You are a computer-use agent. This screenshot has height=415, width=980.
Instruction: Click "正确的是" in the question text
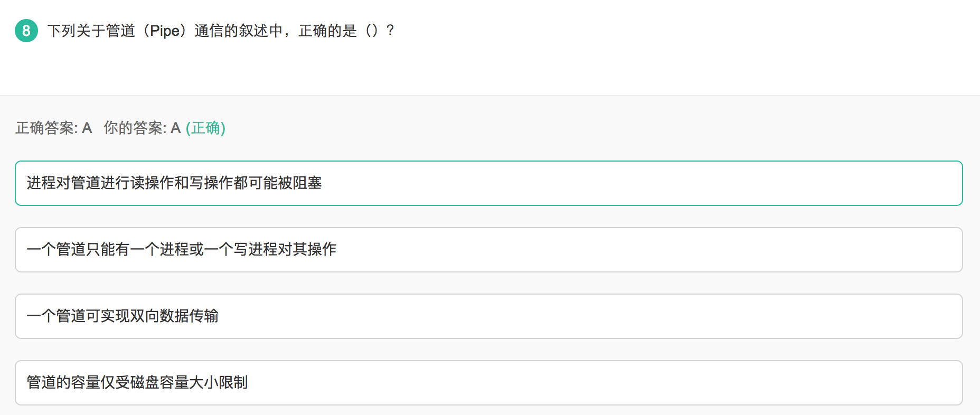point(327,31)
